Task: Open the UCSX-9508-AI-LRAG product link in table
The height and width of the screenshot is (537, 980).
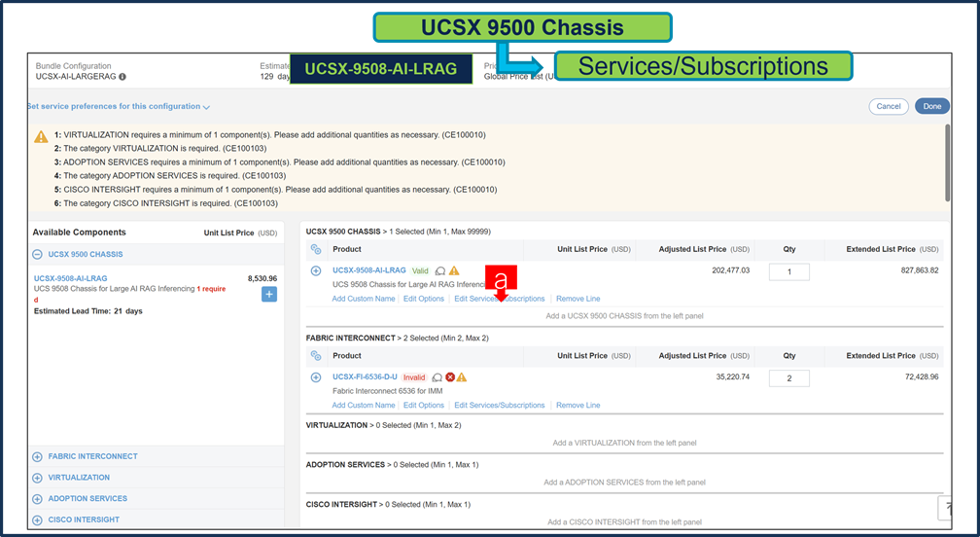Action: click(x=368, y=270)
